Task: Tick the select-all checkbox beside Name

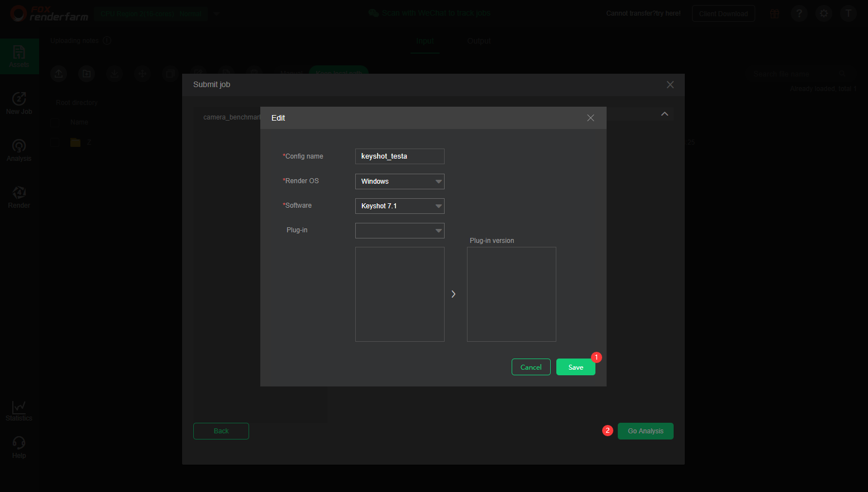Action: [x=55, y=122]
